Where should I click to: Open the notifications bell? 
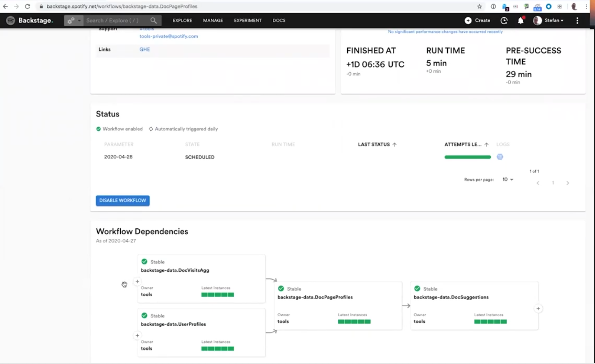tap(521, 20)
